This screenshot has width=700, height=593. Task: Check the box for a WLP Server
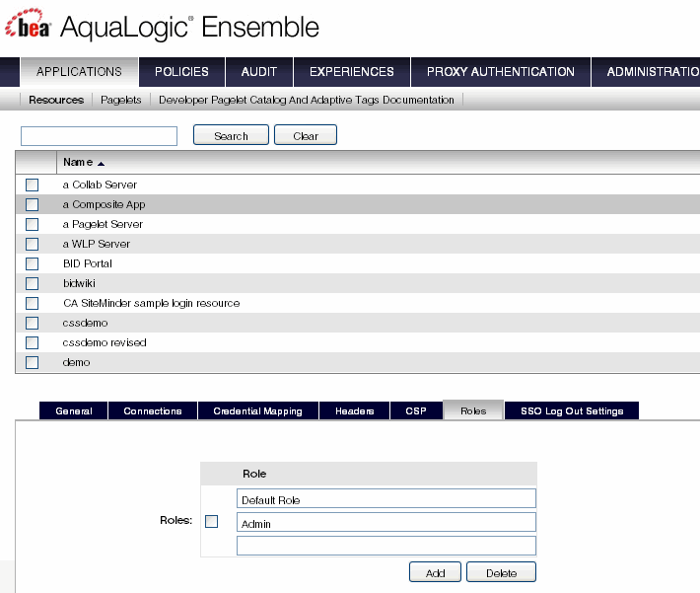click(33, 244)
